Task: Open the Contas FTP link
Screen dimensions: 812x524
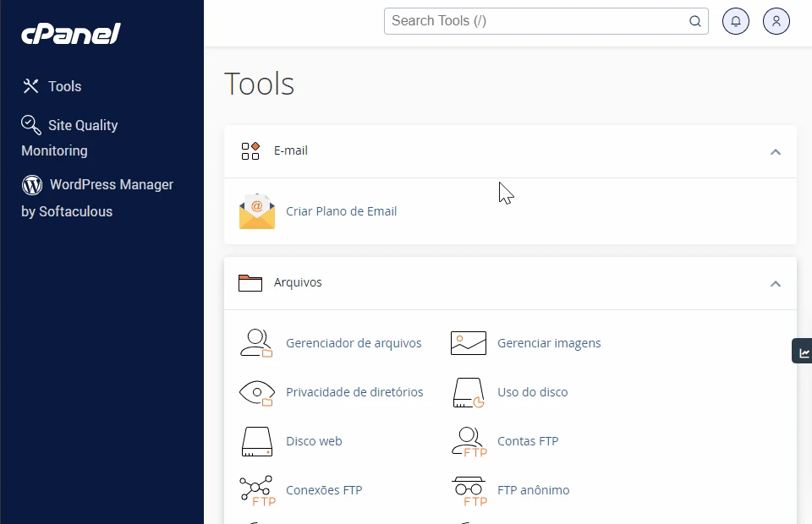Action: (528, 441)
